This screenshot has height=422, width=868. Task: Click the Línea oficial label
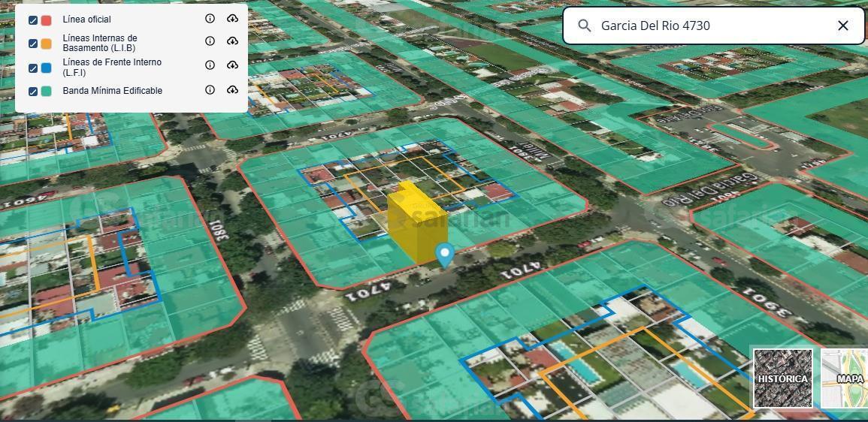[87, 20]
